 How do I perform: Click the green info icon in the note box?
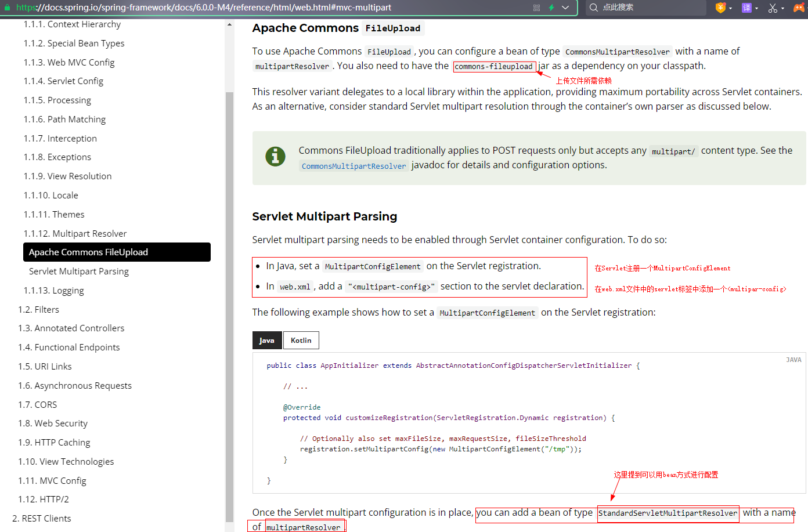pyautogui.click(x=275, y=156)
